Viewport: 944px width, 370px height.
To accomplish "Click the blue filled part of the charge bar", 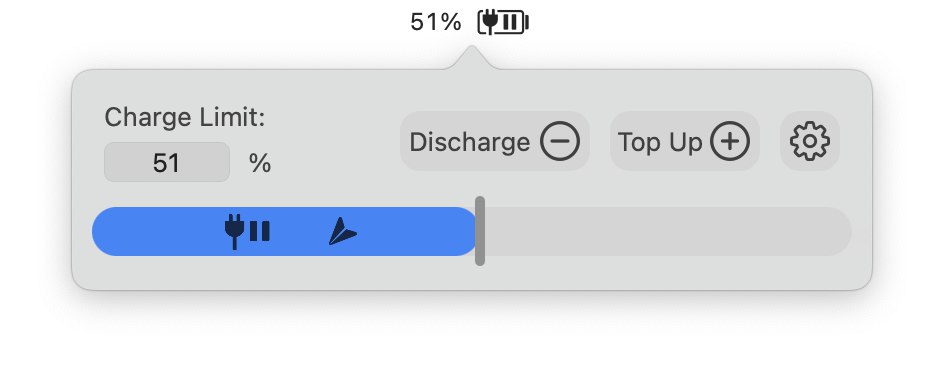I will pos(284,231).
